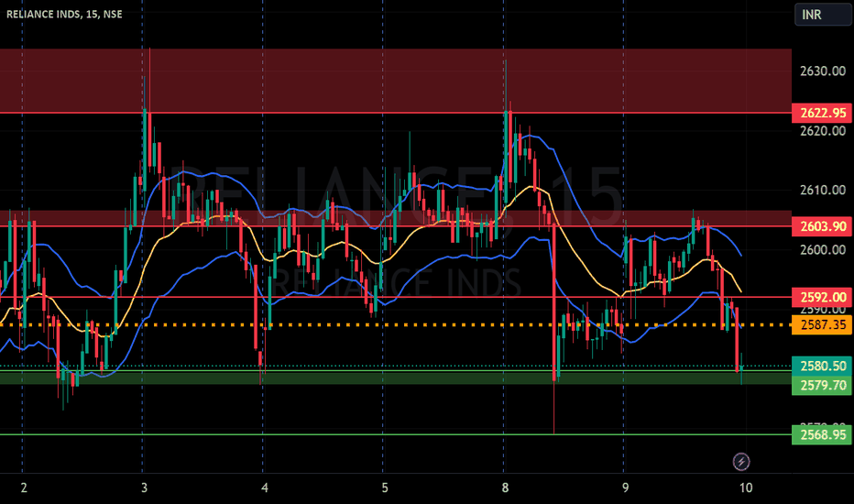The width and height of the screenshot is (854, 504).
Task: Click the green 2579.70 price label
Action: 822,385
